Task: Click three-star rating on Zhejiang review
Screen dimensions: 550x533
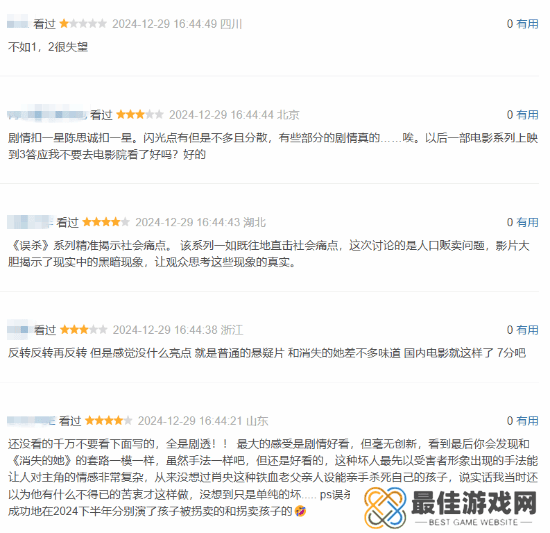Action: click(83, 329)
